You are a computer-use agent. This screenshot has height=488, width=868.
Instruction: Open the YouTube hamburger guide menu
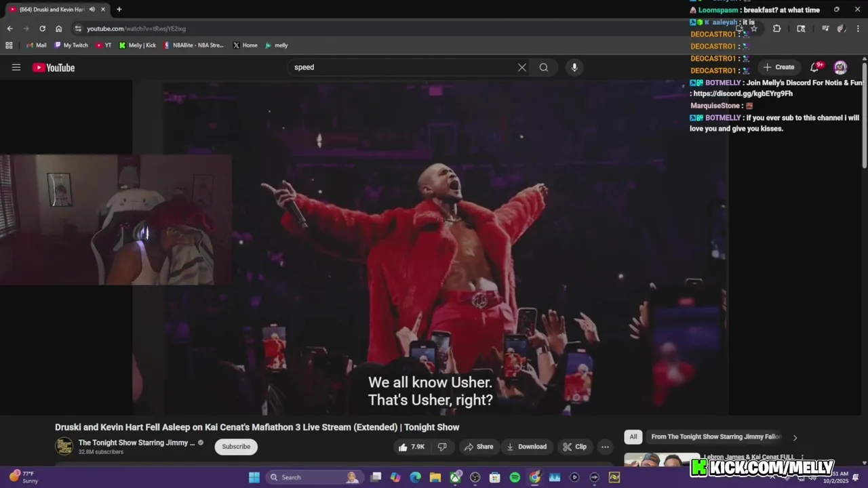click(x=16, y=67)
